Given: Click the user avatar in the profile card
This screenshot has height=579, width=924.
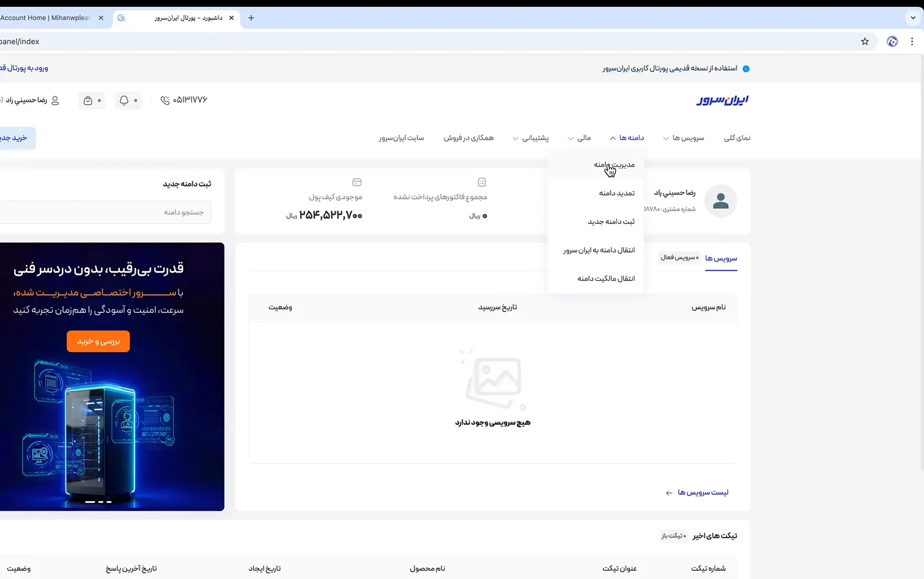Looking at the screenshot, I should [720, 201].
